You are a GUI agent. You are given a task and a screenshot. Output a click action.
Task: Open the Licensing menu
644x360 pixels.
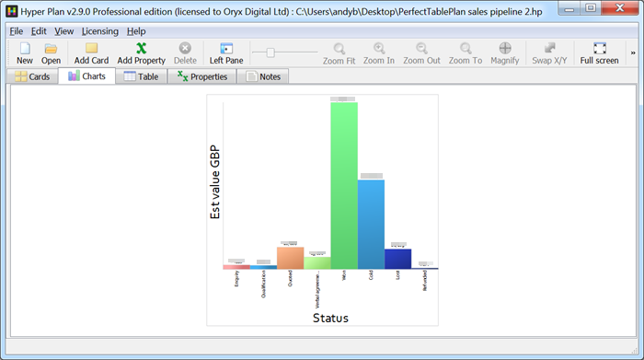tap(99, 31)
